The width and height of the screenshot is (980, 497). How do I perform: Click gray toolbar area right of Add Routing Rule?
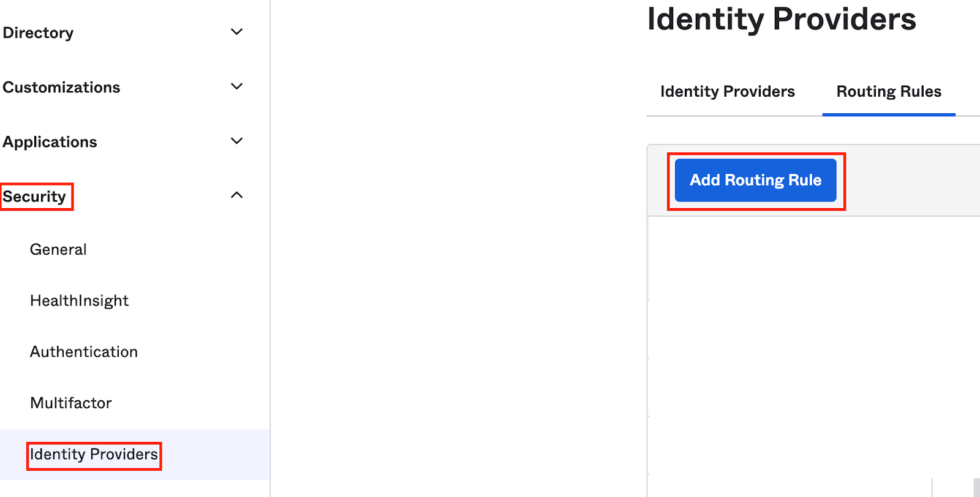coord(913,181)
